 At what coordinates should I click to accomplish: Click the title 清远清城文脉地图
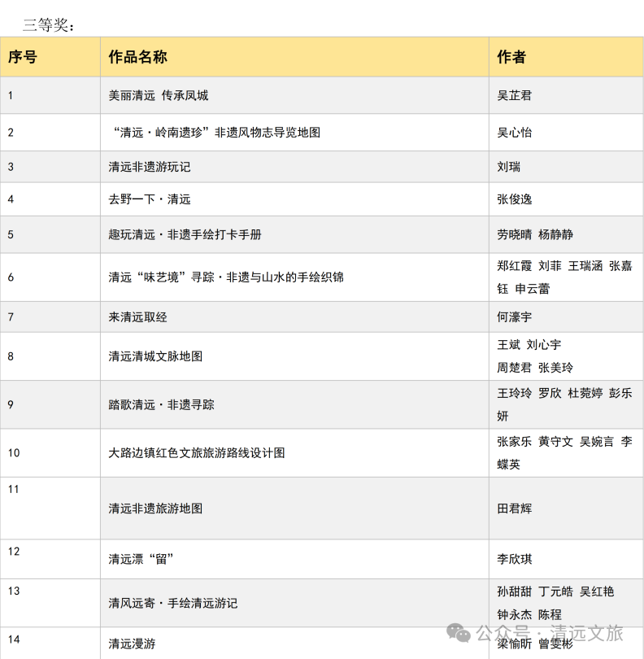155,356
